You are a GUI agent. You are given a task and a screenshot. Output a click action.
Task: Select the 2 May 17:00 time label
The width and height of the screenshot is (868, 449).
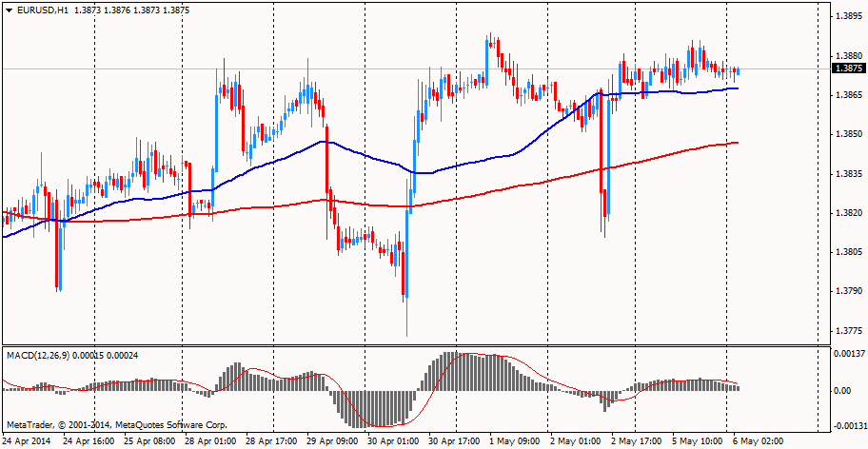tap(637, 441)
